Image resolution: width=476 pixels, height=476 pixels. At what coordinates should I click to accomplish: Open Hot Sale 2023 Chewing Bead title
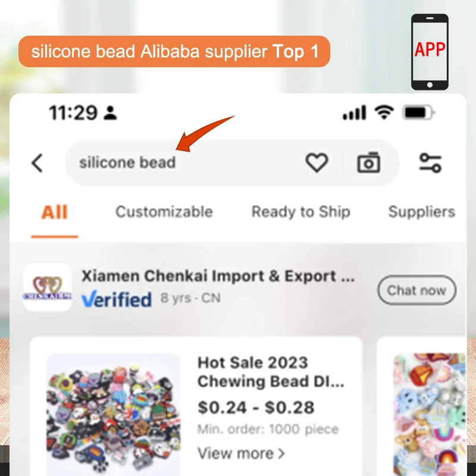pos(271,372)
